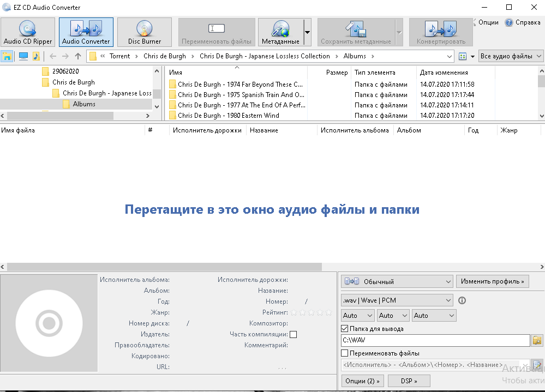Screen dimensions: 545x392
Task: Open the Справка help icon
Action: (x=509, y=22)
